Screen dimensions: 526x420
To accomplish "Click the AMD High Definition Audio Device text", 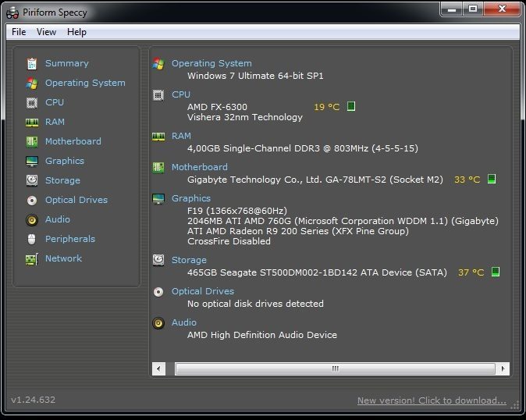I will click(262, 335).
